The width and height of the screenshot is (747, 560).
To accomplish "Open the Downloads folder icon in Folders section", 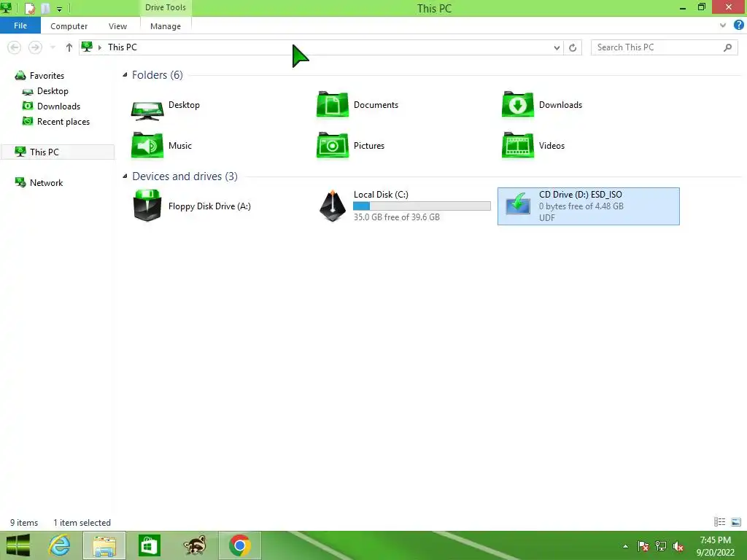I will 518,104.
